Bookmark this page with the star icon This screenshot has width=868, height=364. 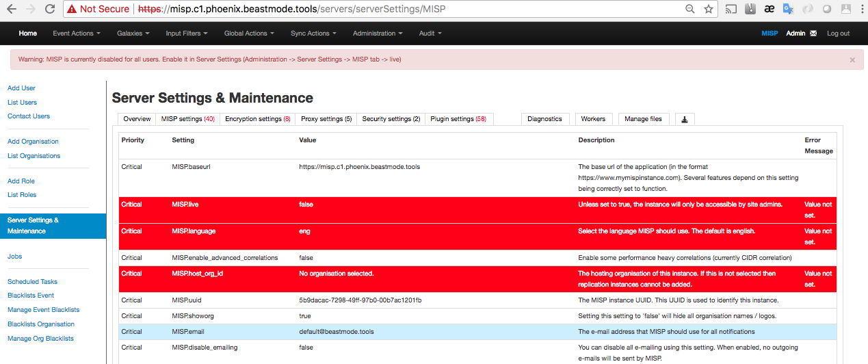coord(709,10)
